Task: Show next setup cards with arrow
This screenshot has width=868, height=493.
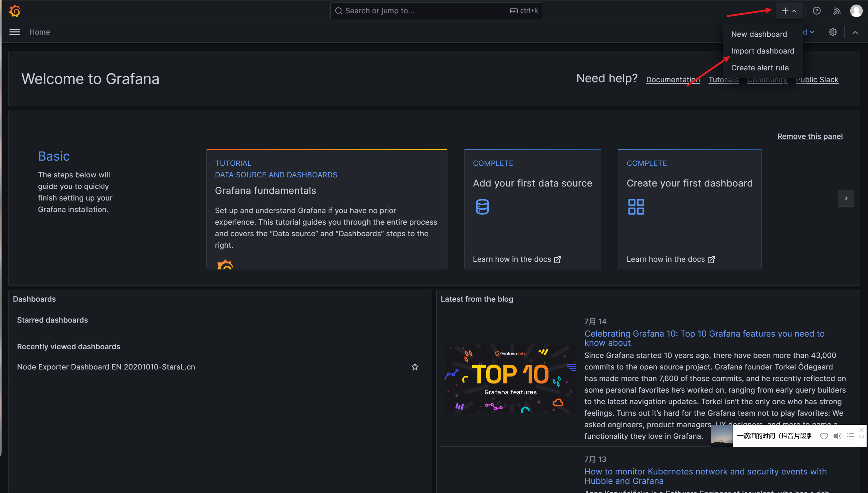Action: pyautogui.click(x=846, y=198)
